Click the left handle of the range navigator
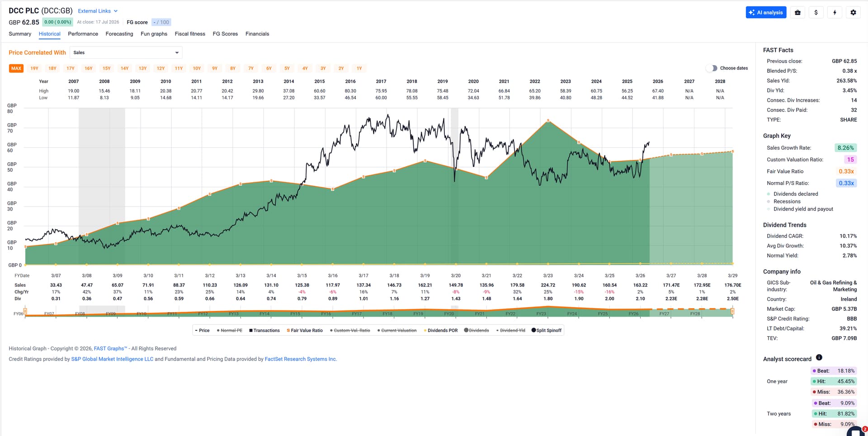The image size is (868, 436). pos(25,311)
